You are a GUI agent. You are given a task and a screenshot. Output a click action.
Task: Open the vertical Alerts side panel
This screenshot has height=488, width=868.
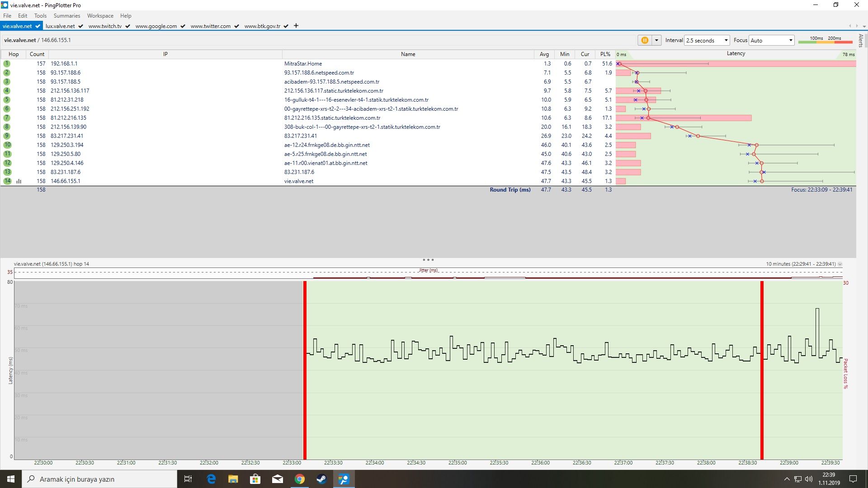click(861, 41)
